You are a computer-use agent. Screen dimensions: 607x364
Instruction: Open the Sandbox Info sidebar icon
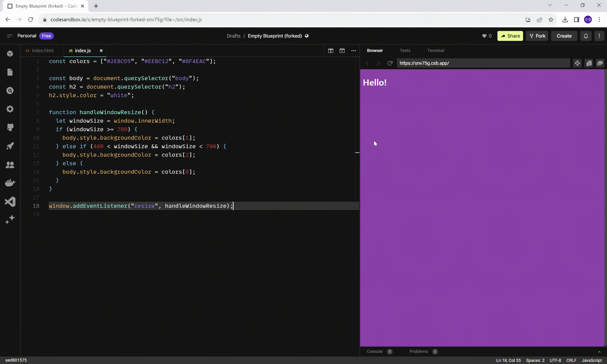[x=10, y=54]
